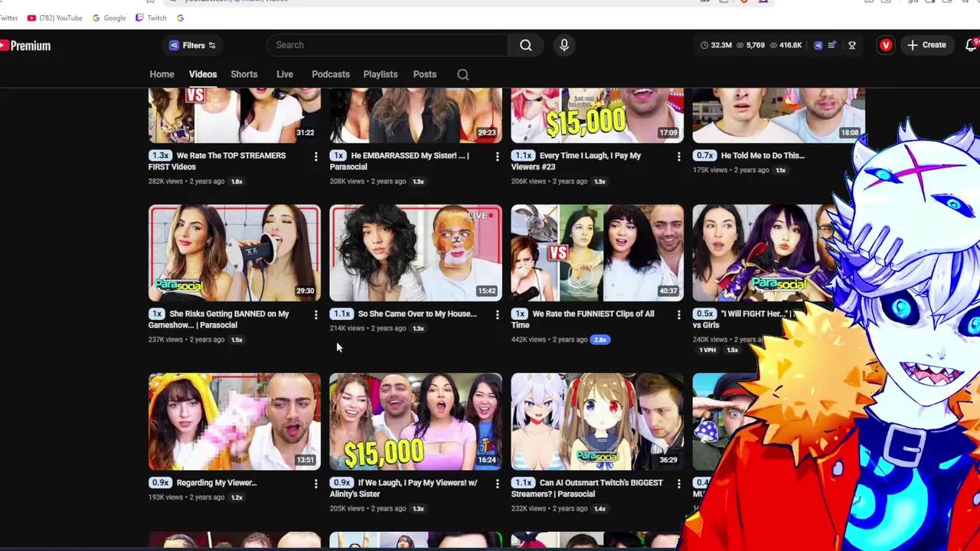Open the Playlists tab
The height and width of the screenshot is (551, 980).
point(381,74)
